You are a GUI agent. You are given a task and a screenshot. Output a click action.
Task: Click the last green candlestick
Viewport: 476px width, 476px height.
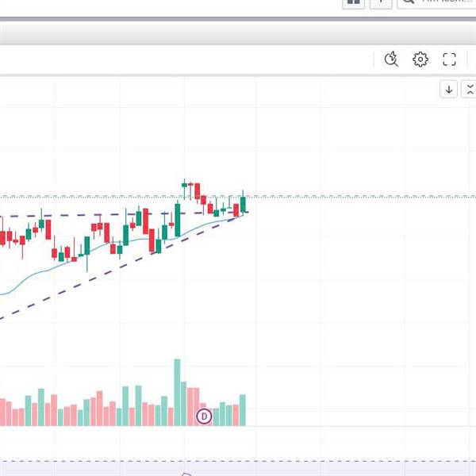point(243,204)
